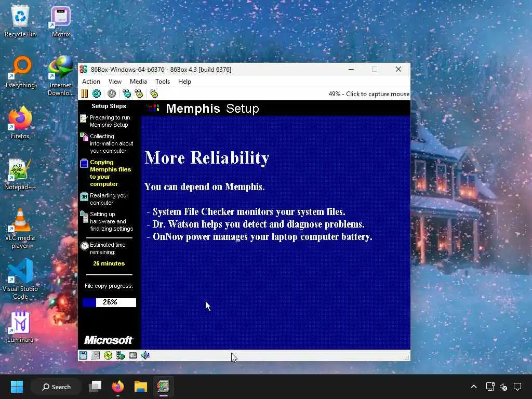Send Ctrl+Alt+Del via toolbar icon
Viewport: 532px width, 399px height.
[x=127, y=94]
